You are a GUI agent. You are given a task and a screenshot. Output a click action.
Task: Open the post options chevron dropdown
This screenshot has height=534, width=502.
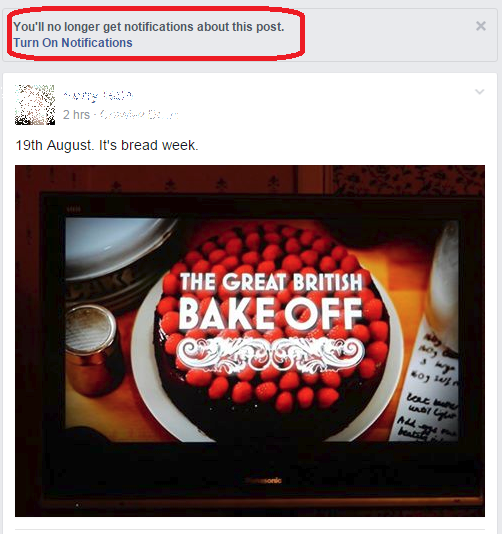pyautogui.click(x=480, y=92)
